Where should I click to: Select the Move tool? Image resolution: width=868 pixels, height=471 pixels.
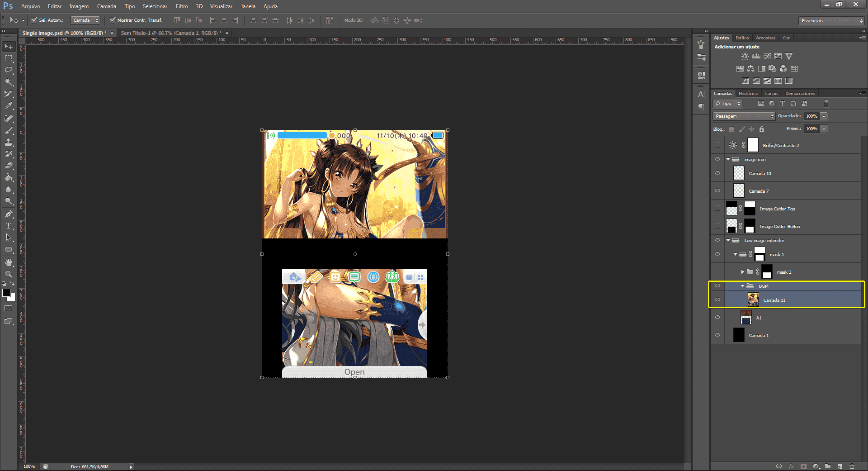click(9, 47)
